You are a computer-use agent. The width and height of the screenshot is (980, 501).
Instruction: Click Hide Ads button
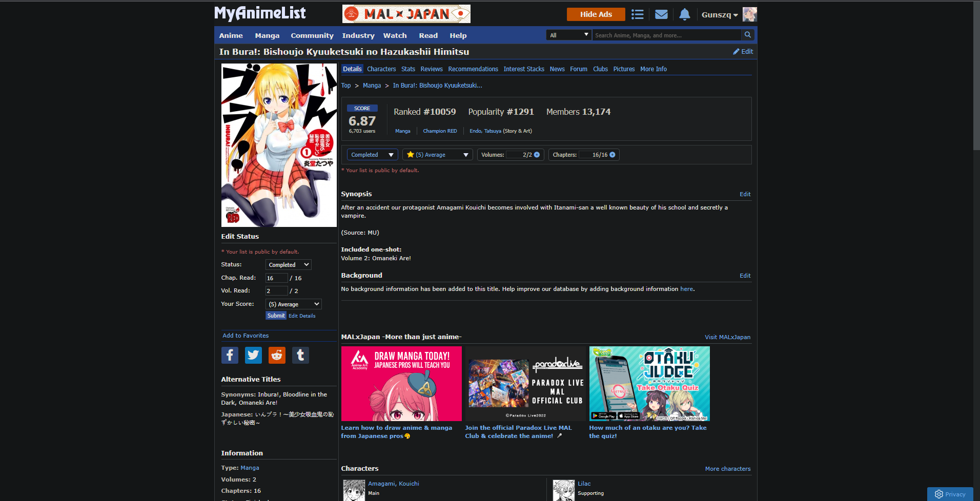click(596, 14)
